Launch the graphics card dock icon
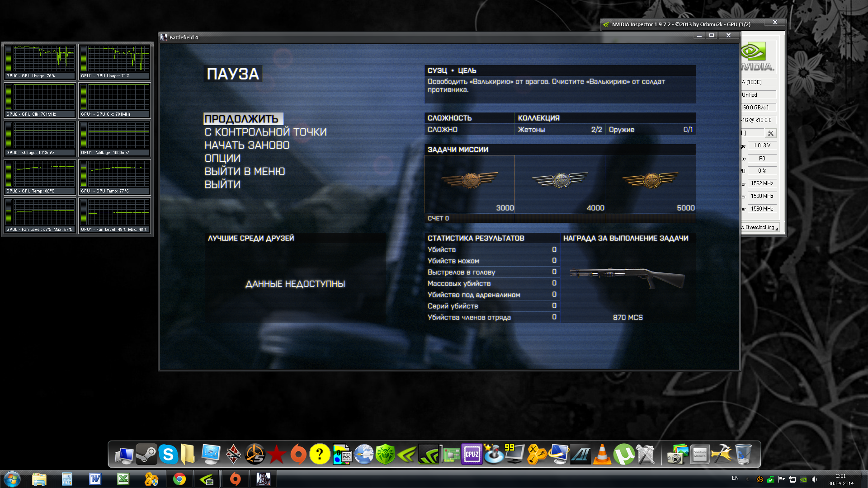Screen dimensions: 868x488 click(x=450, y=454)
